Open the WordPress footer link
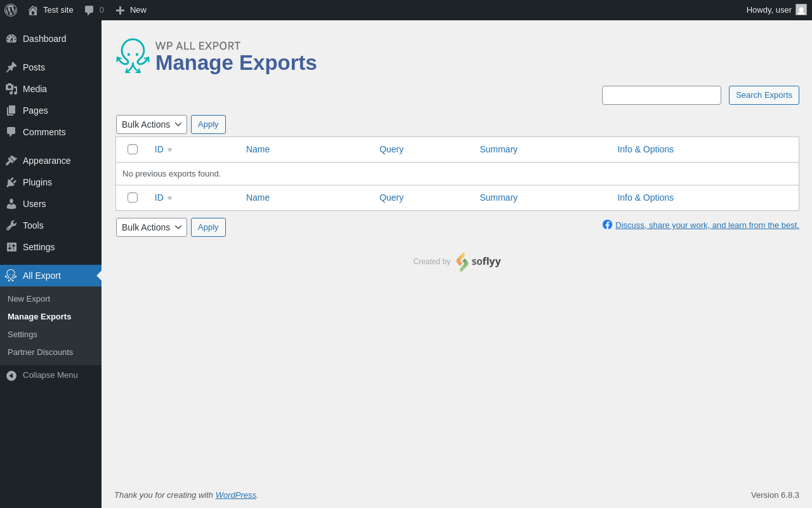Image resolution: width=812 pixels, height=508 pixels. coord(236,495)
